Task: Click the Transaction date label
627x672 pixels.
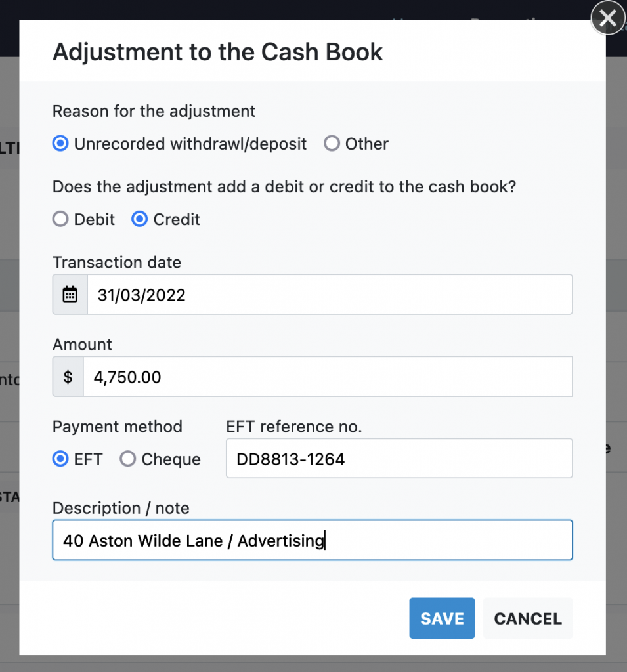Action: pyautogui.click(x=117, y=262)
